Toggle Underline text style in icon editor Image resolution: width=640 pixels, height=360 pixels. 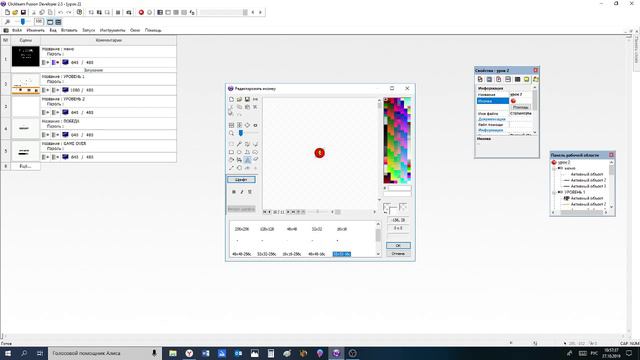250,192
